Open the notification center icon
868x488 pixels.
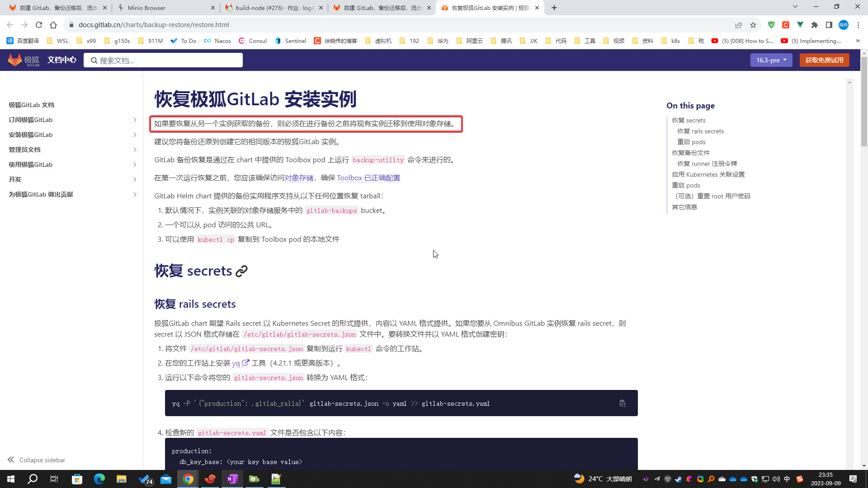[853, 479]
